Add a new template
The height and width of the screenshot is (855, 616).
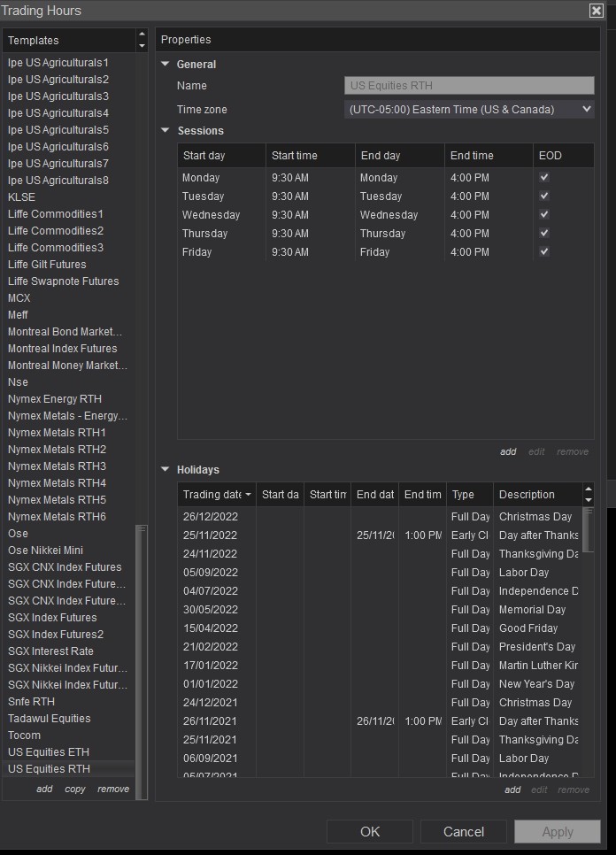point(45,789)
